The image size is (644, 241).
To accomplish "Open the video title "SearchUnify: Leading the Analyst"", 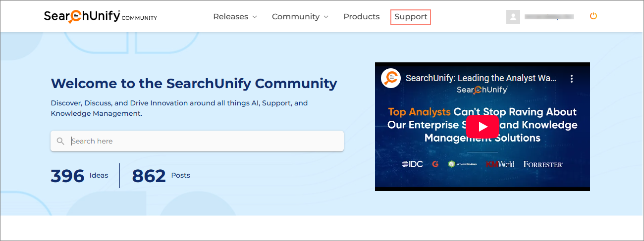I will (481, 78).
